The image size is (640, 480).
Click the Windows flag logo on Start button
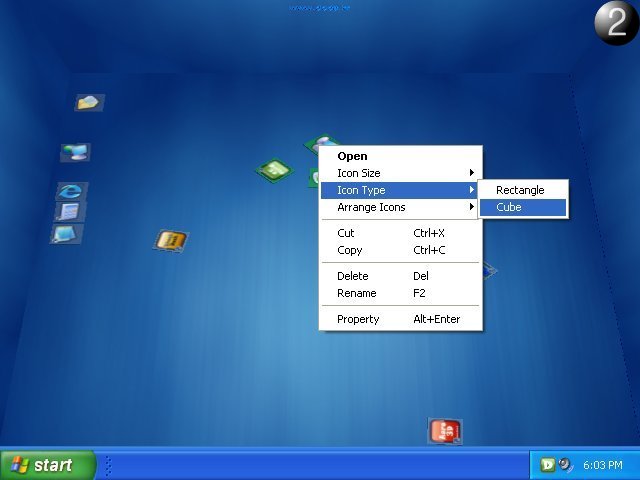tap(20, 465)
